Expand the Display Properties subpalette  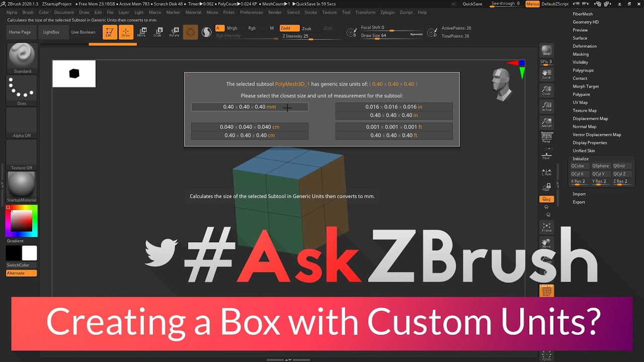590,143
